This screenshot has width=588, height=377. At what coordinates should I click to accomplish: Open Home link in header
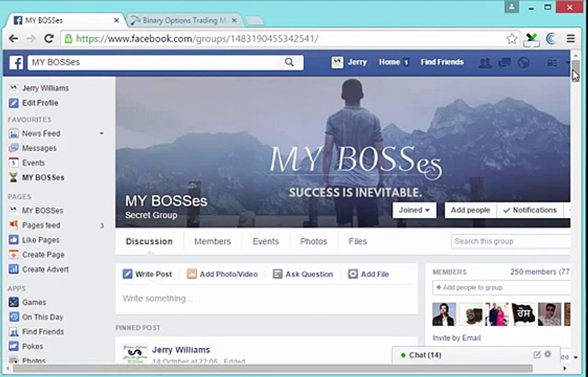(389, 62)
